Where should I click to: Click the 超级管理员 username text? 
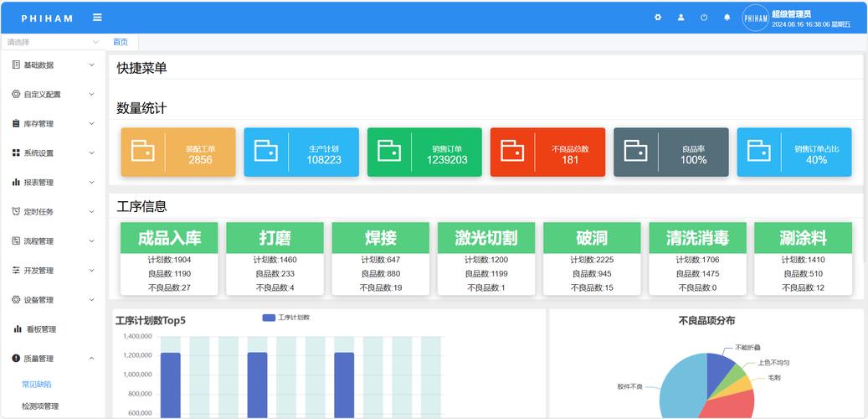point(792,14)
